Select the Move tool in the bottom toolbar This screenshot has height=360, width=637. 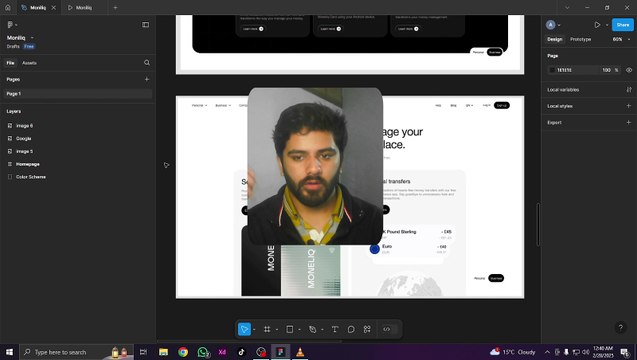pyautogui.click(x=244, y=329)
